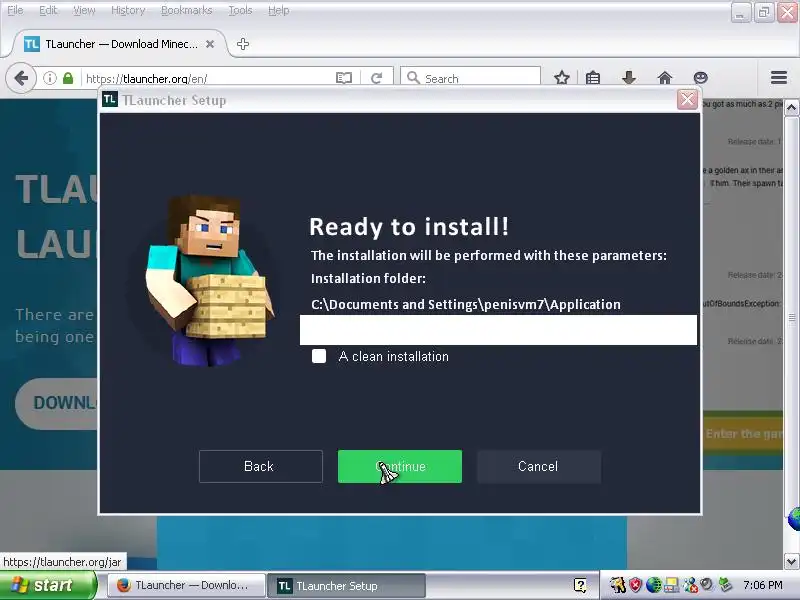Bookmark this page with star icon
800x600 pixels.
coord(562,78)
